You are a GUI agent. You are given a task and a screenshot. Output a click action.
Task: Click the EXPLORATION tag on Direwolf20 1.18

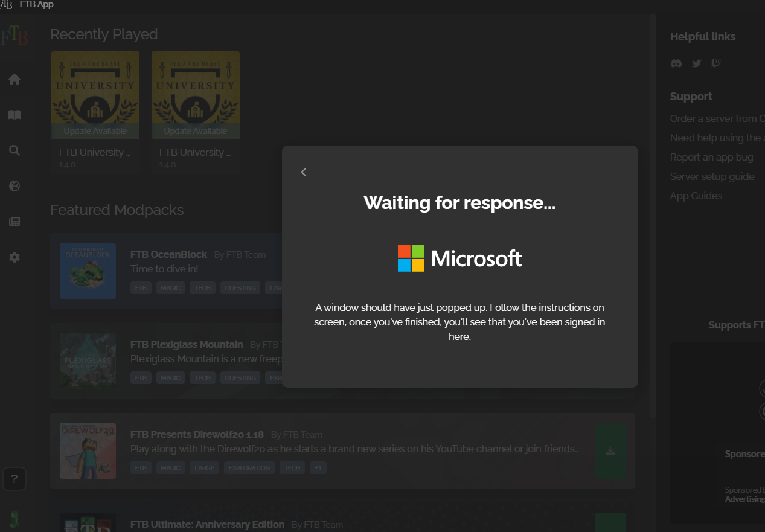point(249,468)
